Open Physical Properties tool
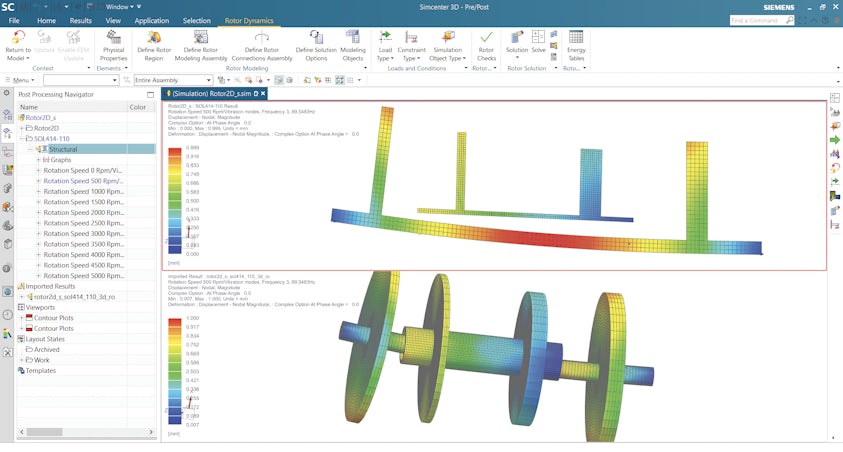 [113, 46]
